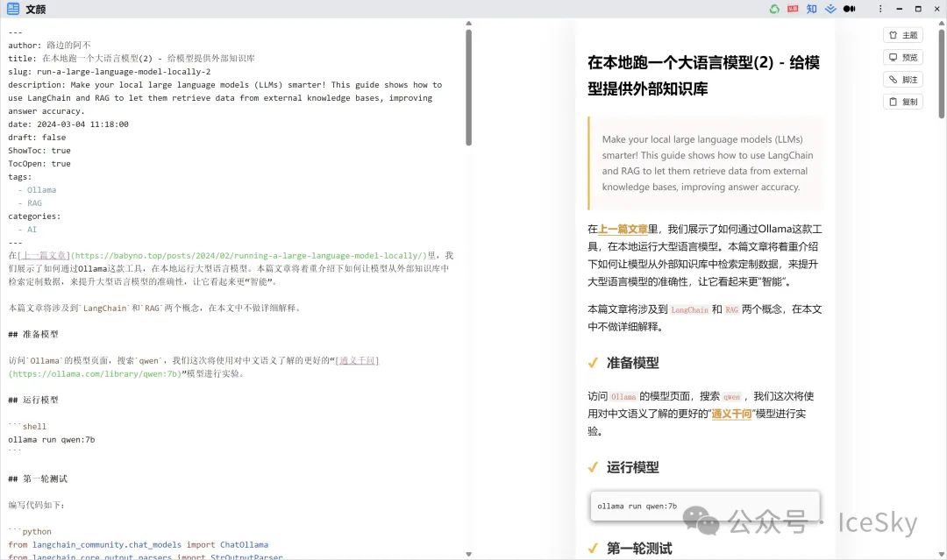
Task: Click the editor scrollbar down arrow
Action: click(469, 554)
